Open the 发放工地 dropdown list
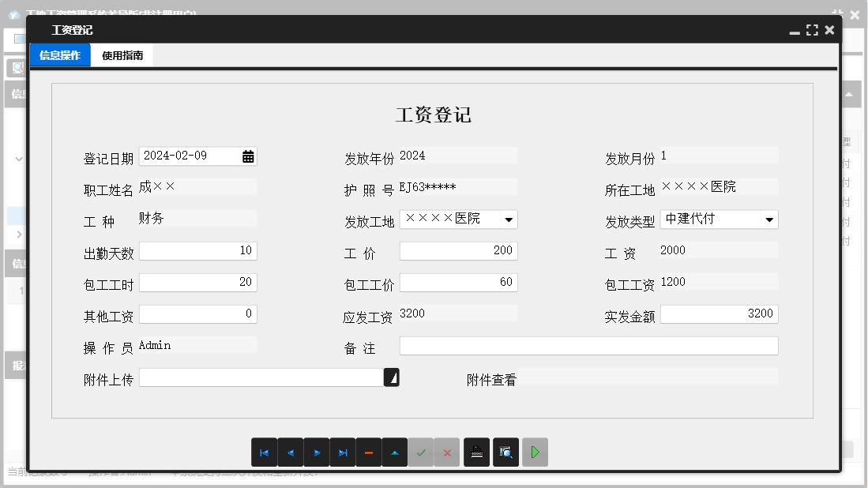The width and height of the screenshot is (868, 488). click(x=510, y=219)
